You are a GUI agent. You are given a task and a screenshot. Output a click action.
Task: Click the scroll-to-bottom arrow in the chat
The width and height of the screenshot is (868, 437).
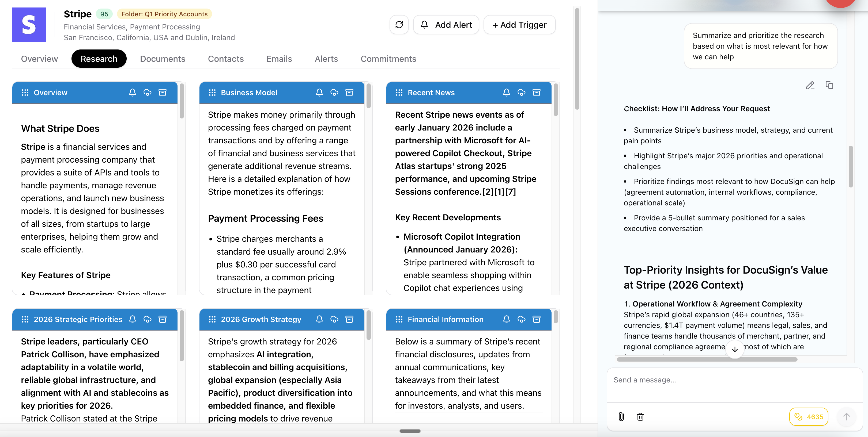(x=735, y=350)
